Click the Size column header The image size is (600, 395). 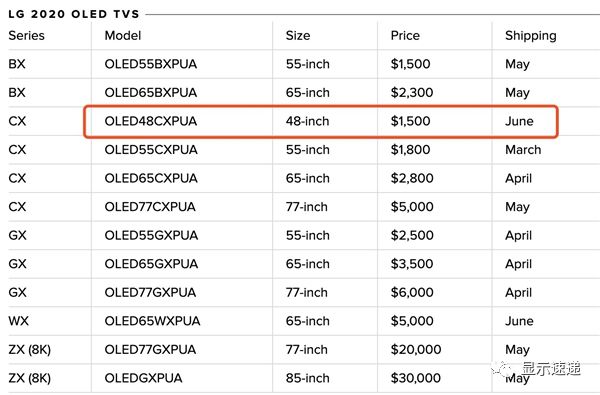[x=298, y=36]
